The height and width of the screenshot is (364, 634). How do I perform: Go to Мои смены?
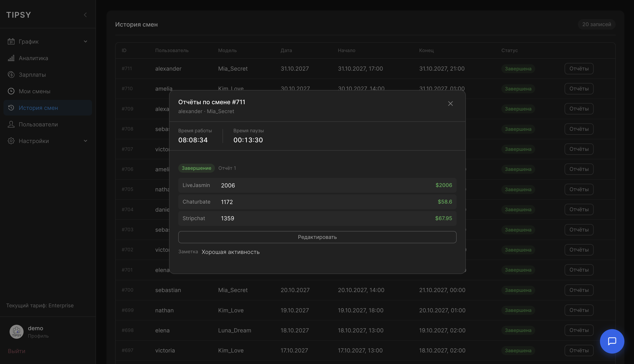[48, 91]
